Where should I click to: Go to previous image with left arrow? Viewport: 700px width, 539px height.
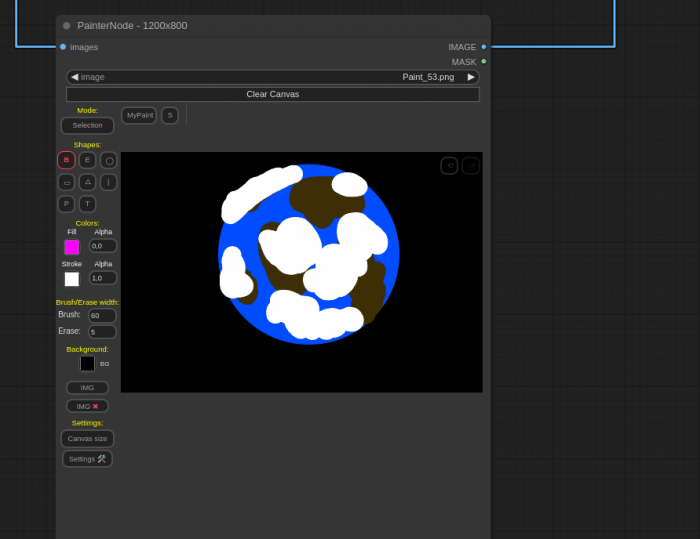click(74, 77)
